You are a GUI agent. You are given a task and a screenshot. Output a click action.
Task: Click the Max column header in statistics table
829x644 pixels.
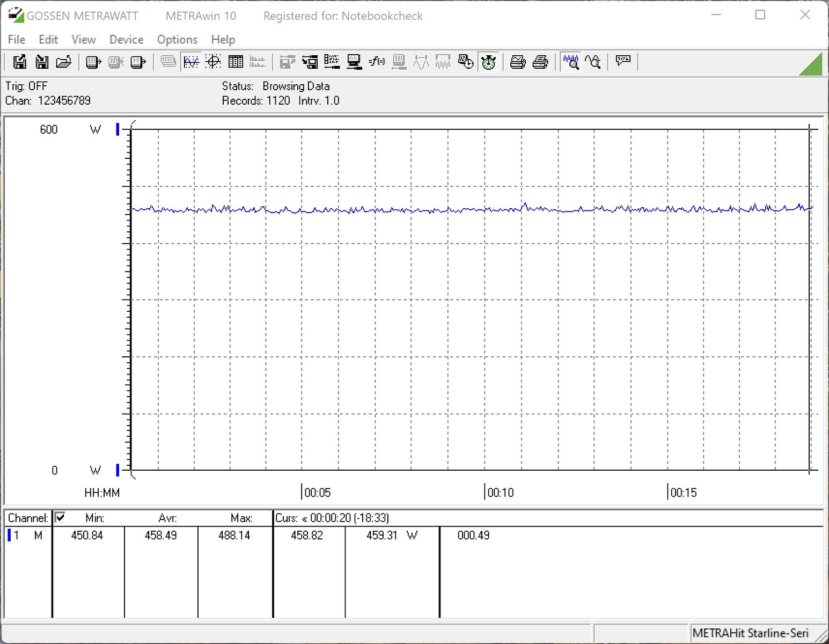(x=241, y=518)
